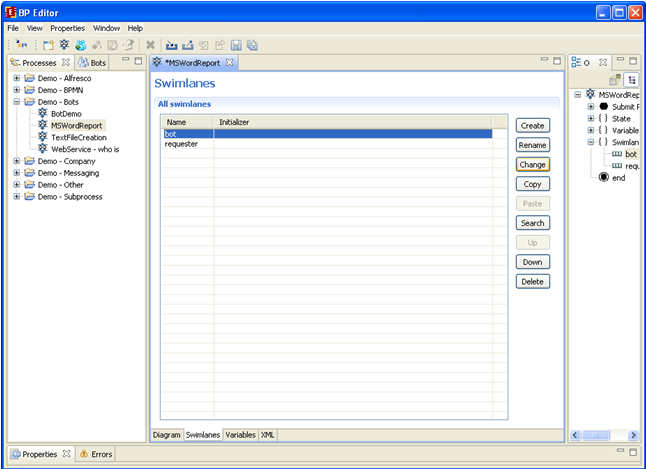The height and width of the screenshot is (469, 646).
Task: Expand the Demo - Alfresco folder
Action: coord(16,78)
